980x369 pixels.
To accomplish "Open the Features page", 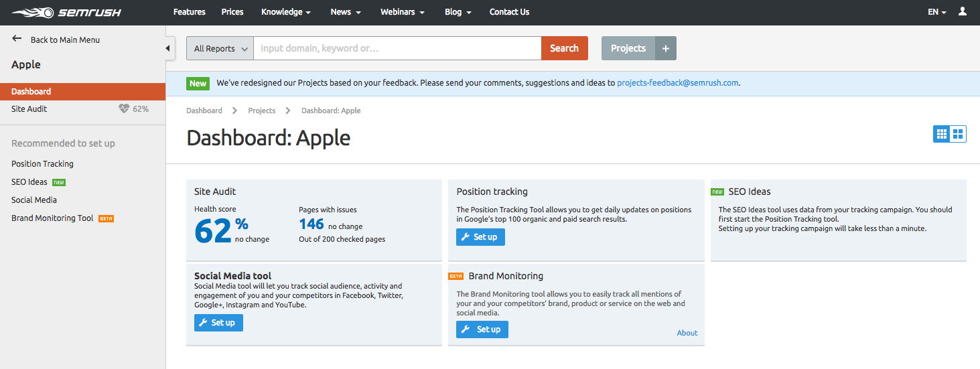I will click(190, 12).
